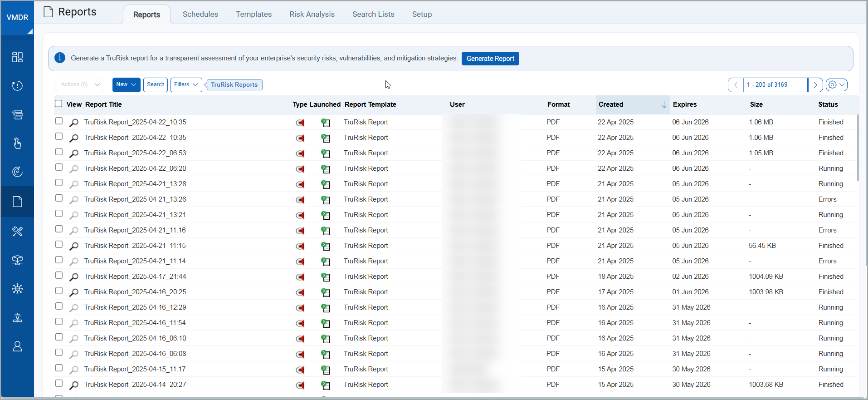View report TruRisk Report_2025-04-22_06:53 magnifier icon

click(x=74, y=153)
